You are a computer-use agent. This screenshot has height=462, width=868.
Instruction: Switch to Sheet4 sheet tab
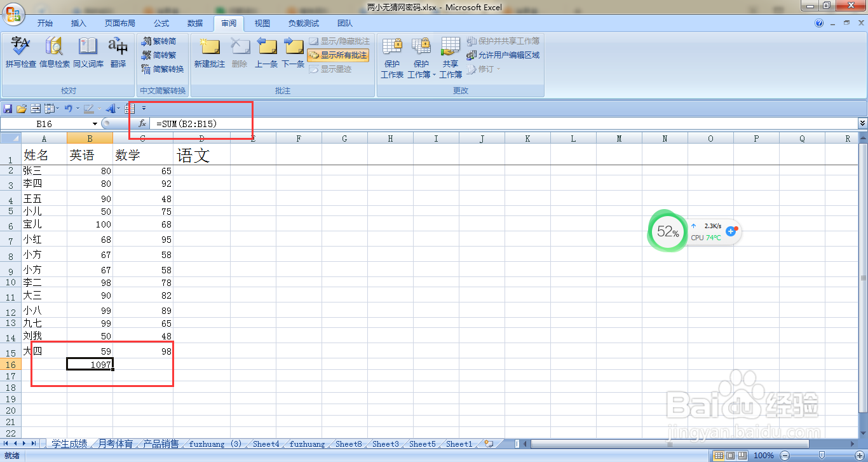[x=266, y=444]
